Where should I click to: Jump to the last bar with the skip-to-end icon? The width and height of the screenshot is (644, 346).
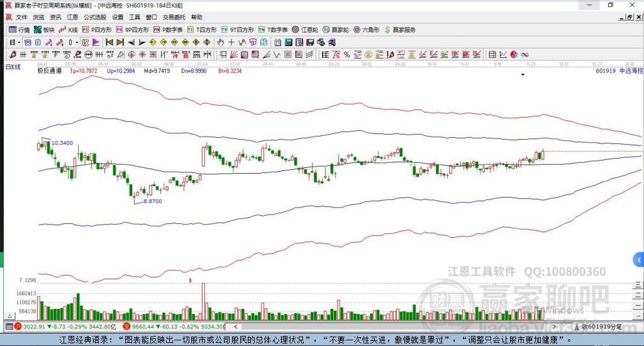[120, 42]
